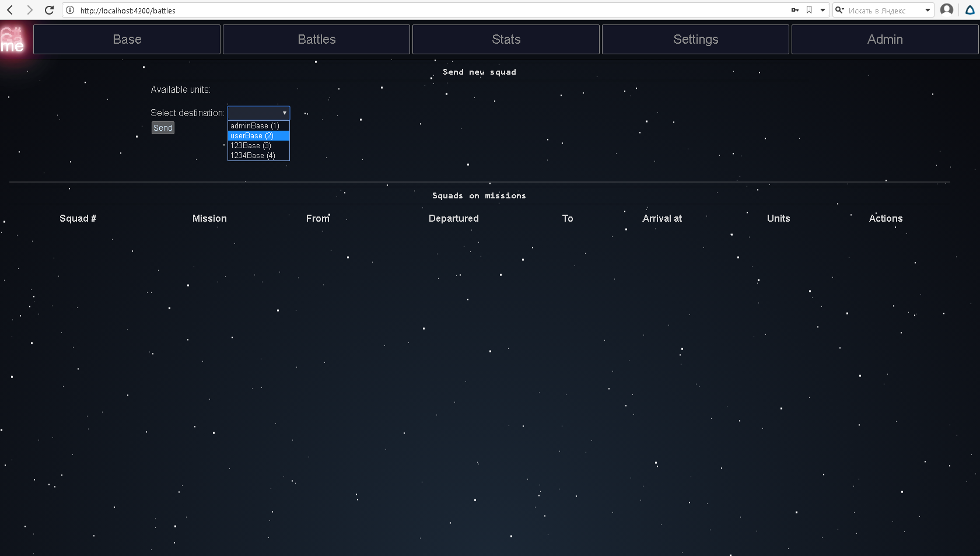The width and height of the screenshot is (980, 556).
Task: Click the From column header
Action: [318, 218]
